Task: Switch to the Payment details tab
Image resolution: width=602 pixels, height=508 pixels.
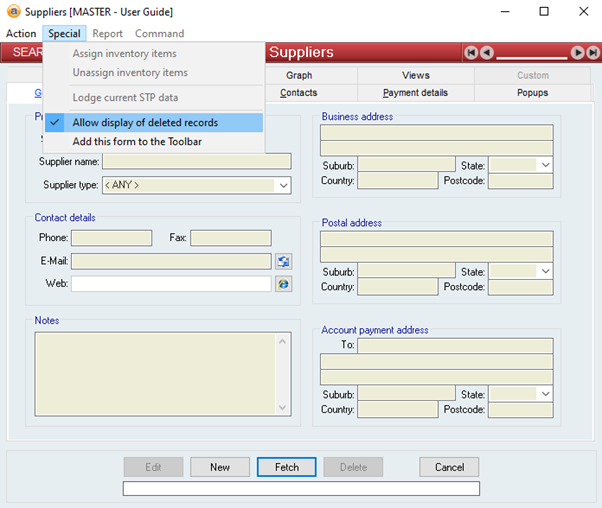Action: 415,93
